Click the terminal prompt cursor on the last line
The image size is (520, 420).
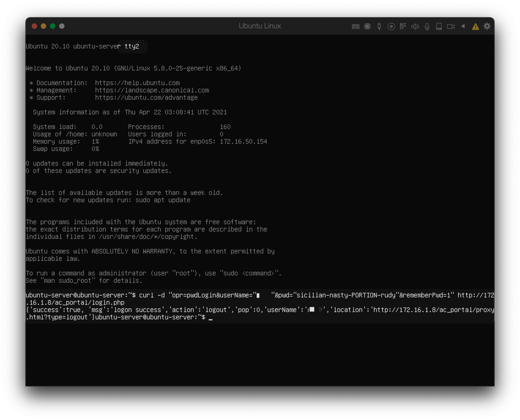[210, 318]
